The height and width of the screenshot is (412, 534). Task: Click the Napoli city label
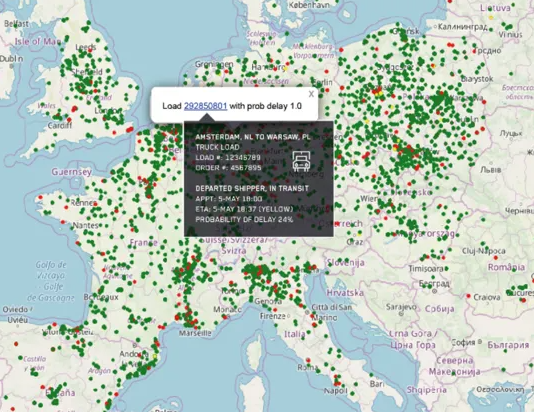[335, 391]
